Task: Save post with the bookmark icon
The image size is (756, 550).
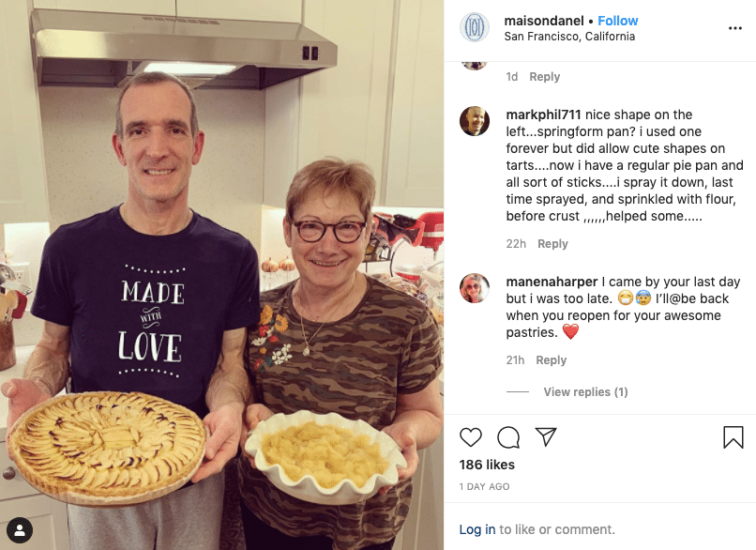Action: tap(733, 437)
